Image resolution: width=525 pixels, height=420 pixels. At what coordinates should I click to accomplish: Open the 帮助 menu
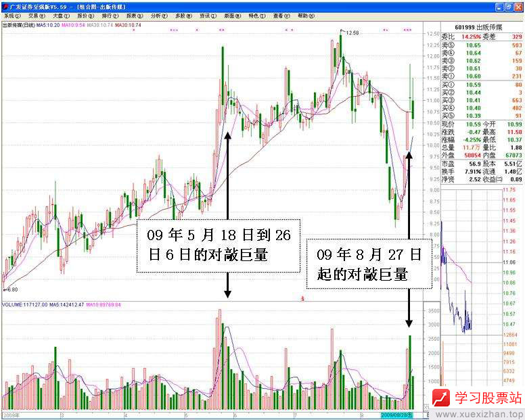(306, 16)
